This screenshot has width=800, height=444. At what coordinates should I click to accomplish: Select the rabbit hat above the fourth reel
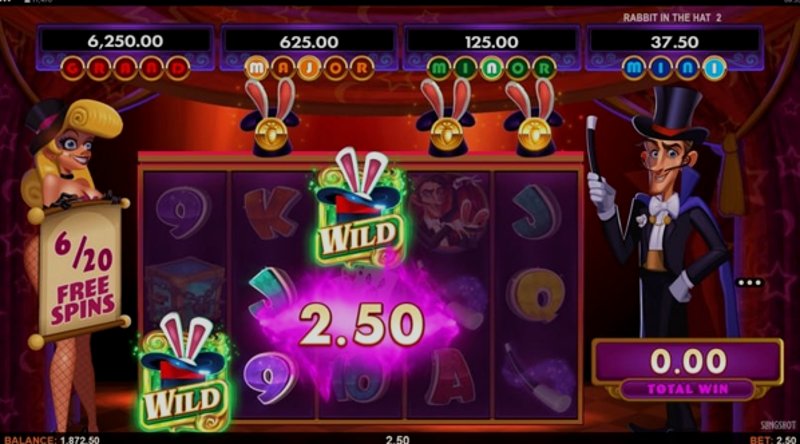point(445,118)
